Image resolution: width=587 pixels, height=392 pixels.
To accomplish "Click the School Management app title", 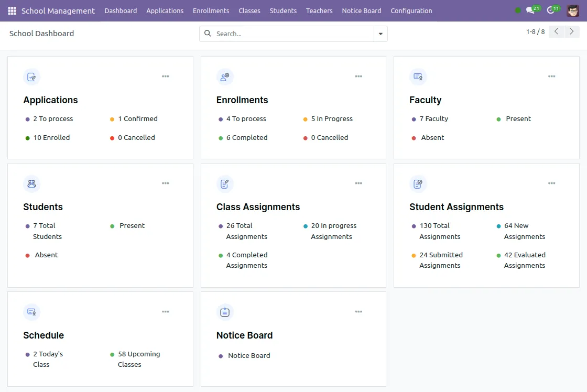I will (58, 11).
